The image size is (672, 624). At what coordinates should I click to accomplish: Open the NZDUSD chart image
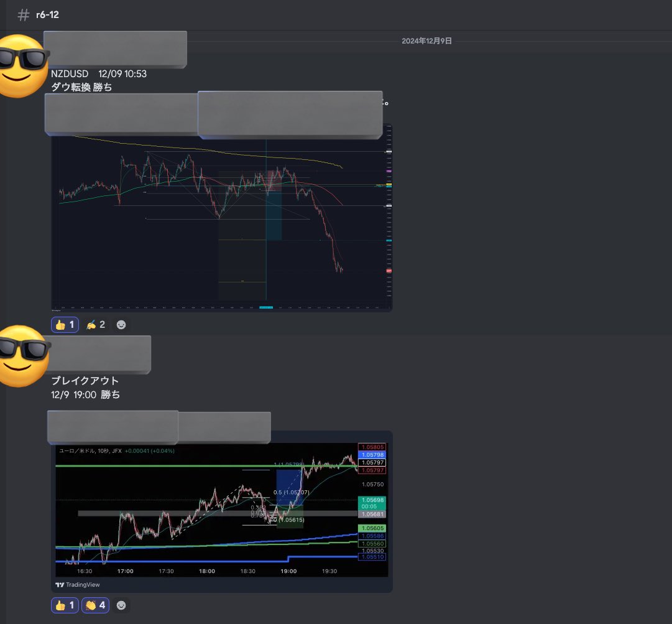click(221, 218)
